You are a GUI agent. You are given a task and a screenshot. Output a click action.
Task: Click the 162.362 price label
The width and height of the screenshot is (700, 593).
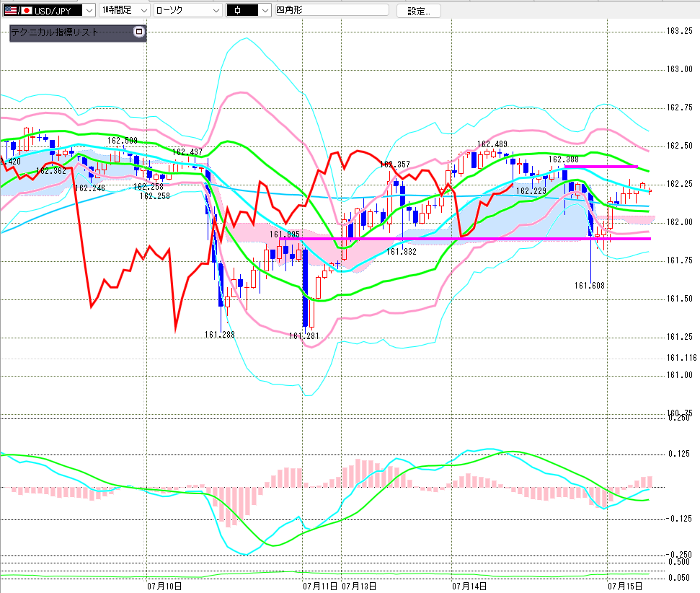(x=51, y=171)
